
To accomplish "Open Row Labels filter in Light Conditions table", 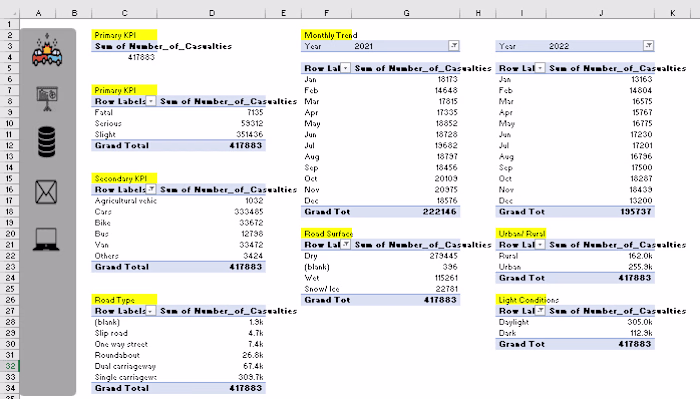I will click(540, 311).
